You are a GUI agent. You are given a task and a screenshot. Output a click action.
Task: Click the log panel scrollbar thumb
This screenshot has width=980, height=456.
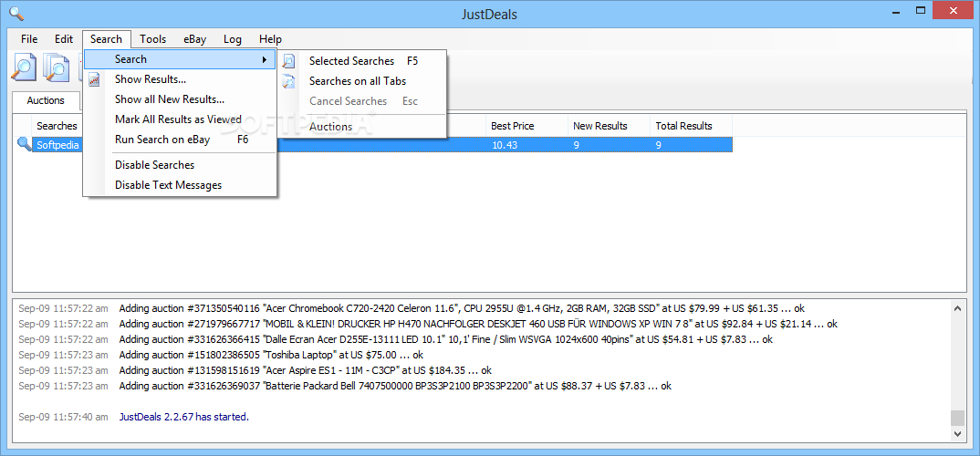pos(957,418)
